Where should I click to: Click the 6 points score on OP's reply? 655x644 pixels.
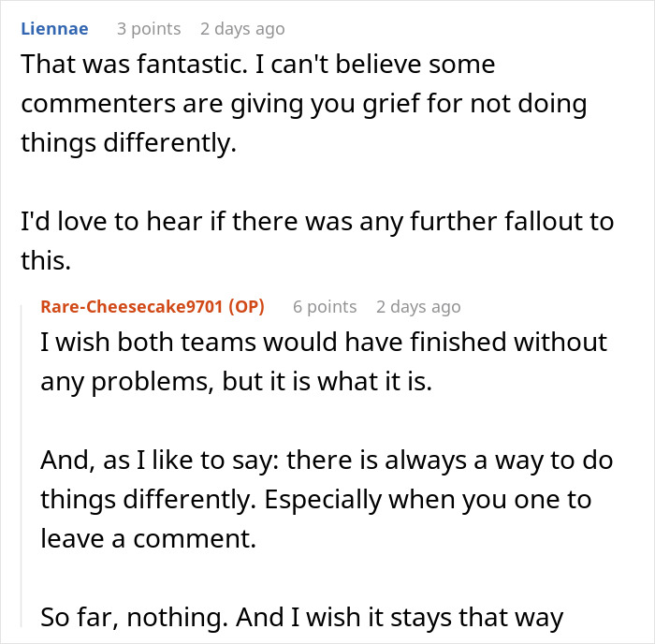[325, 307]
